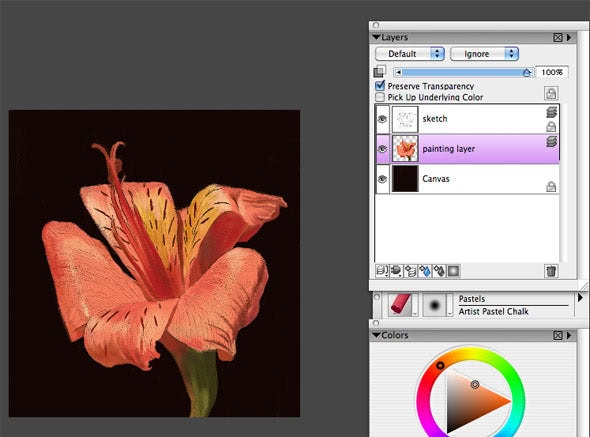The width and height of the screenshot is (590, 437).
Task: Open the Dynamic Plugins icon menu
Action: point(396,271)
